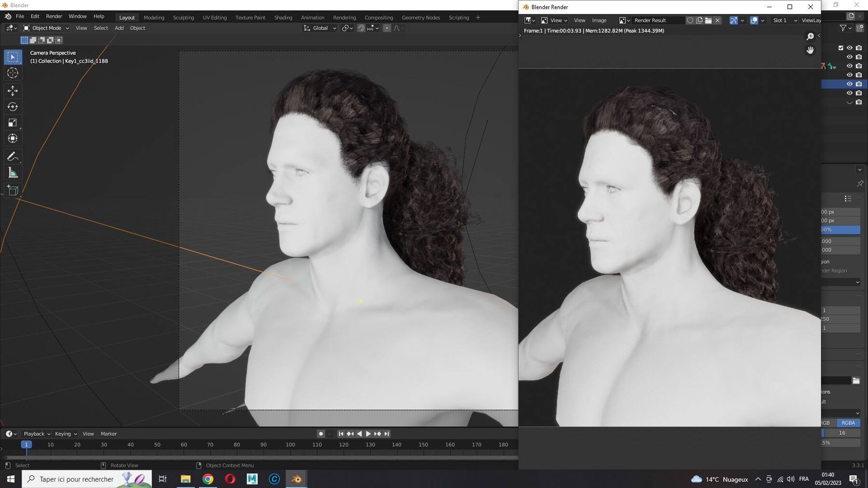Play the animation forward
The image size is (868, 488).
(x=368, y=434)
